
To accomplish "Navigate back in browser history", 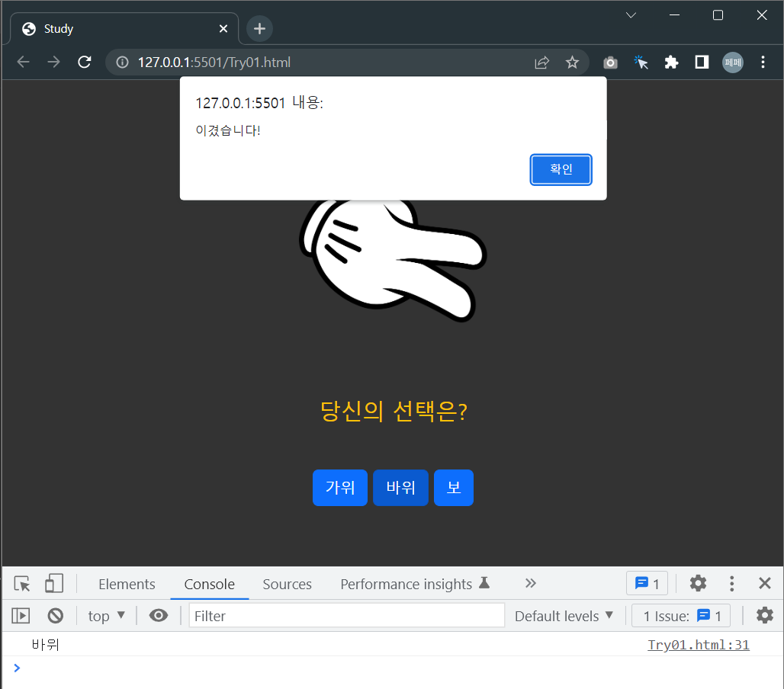I will point(23,62).
